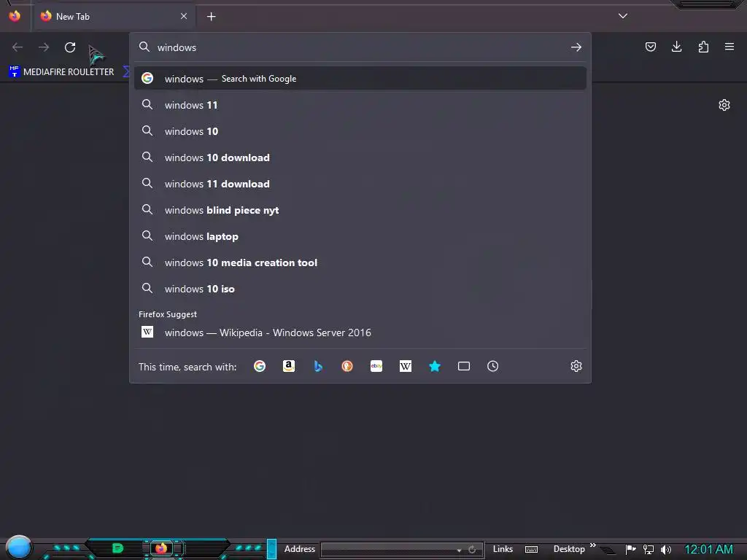
Task: Open the green app icon on taskbar
Action: 117,548
